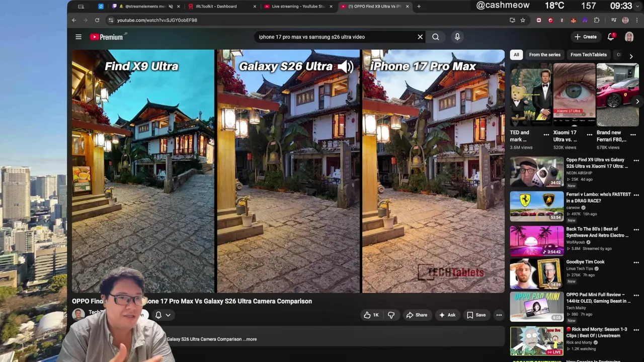Select From TechTablets chip
644x362 pixels.
(x=589, y=55)
